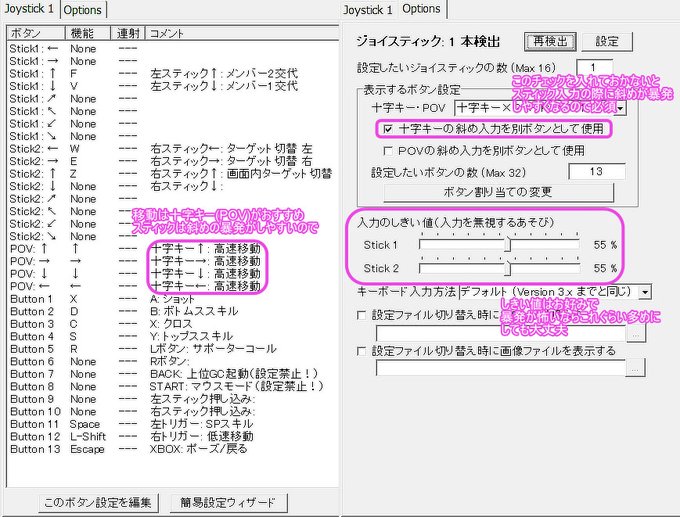Select the Stick2: ↑ row with Z
This screenshot has height=517, width=680.
click(x=173, y=174)
